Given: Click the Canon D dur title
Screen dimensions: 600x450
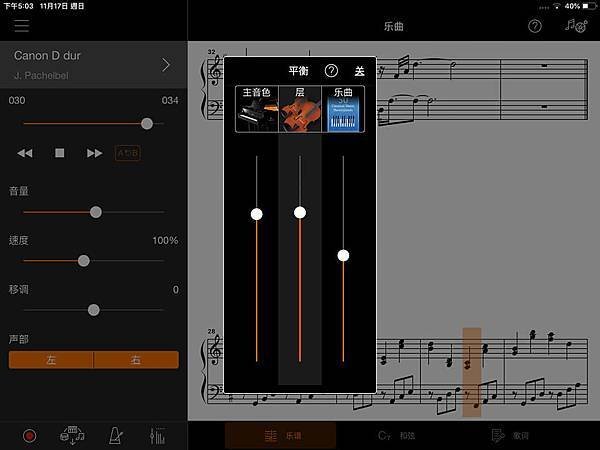Looking at the screenshot, I should pos(47,56).
